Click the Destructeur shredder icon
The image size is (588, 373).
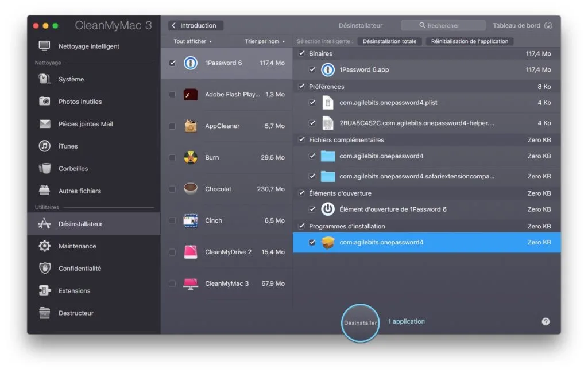pyautogui.click(x=44, y=313)
